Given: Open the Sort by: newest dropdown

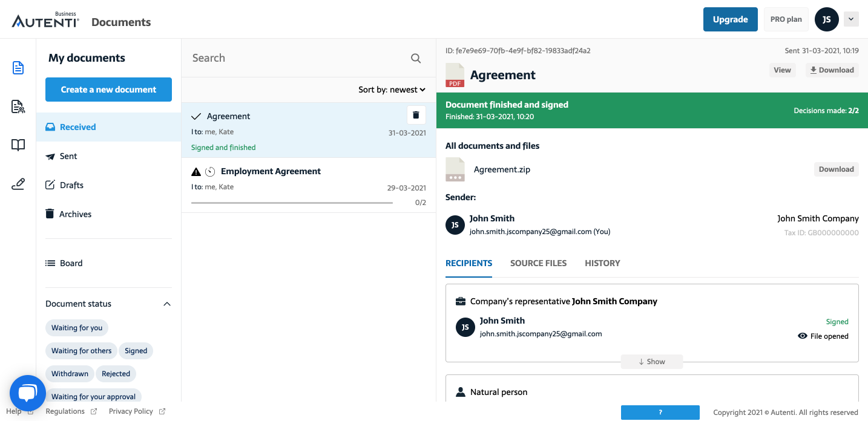Looking at the screenshot, I should pyautogui.click(x=392, y=90).
